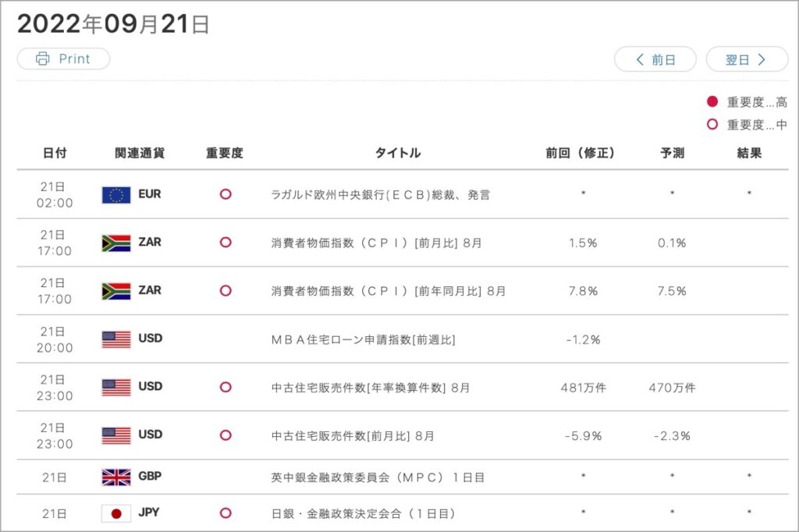
Task: Click the US flag in 年率換算件数 row
Action: tap(116, 387)
